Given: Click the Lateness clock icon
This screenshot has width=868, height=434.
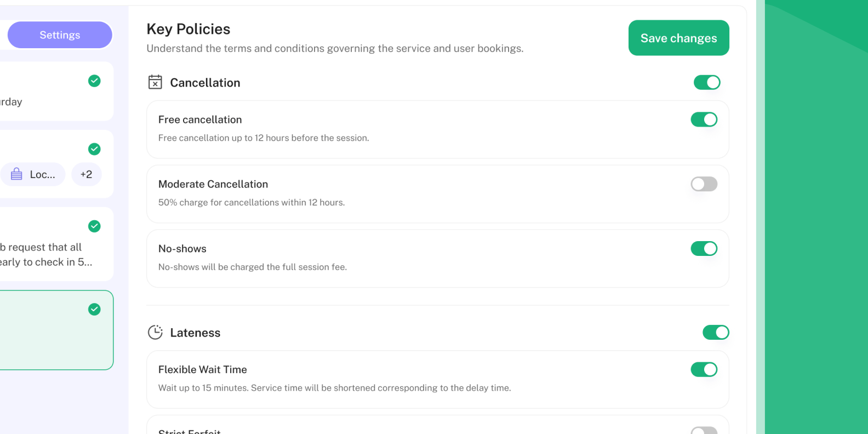Looking at the screenshot, I should [155, 333].
